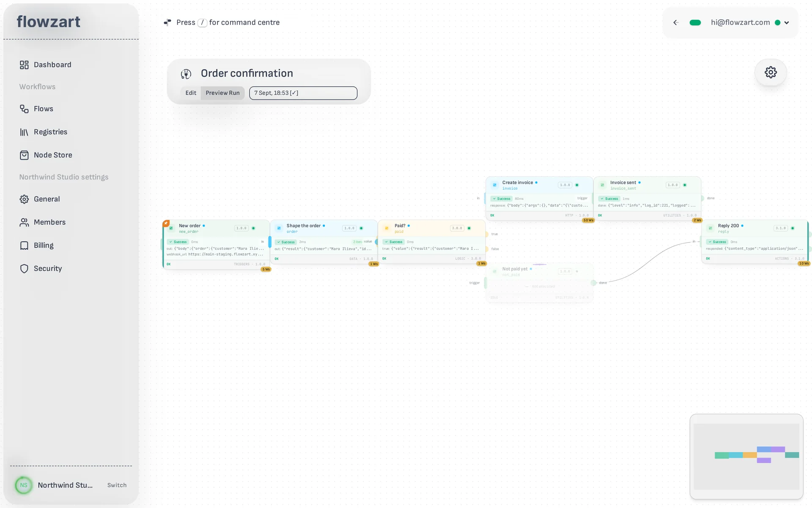Screen dimensions: 812x508
Task: Click the Flows icon in sidebar
Action: pyautogui.click(x=24, y=109)
